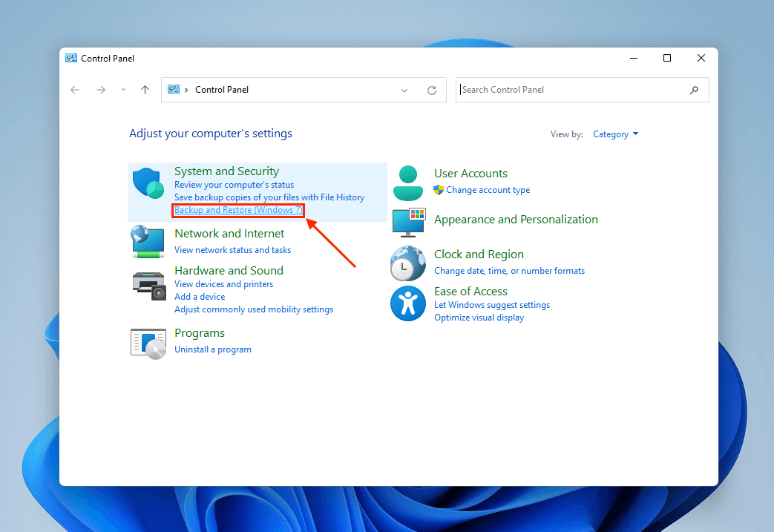Click the Network and Internet globe icon
The width and height of the screenshot is (774, 532).
pyautogui.click(x=148, y=241)
